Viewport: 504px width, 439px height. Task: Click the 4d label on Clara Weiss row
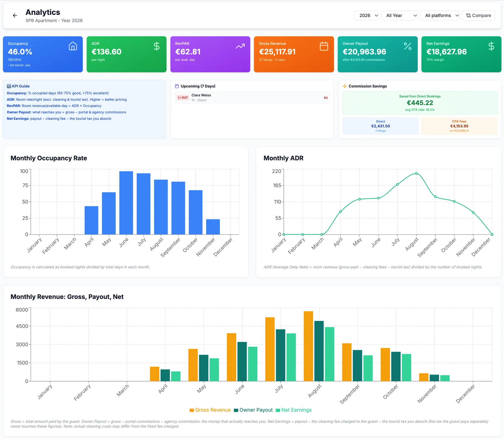[x=325, y=98]
